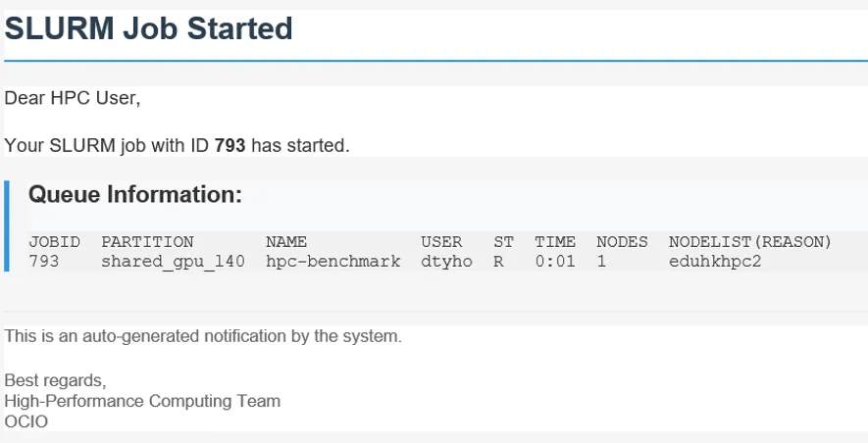Select the username dtyho
Screen dimensions: 868x443
(446, 262)
